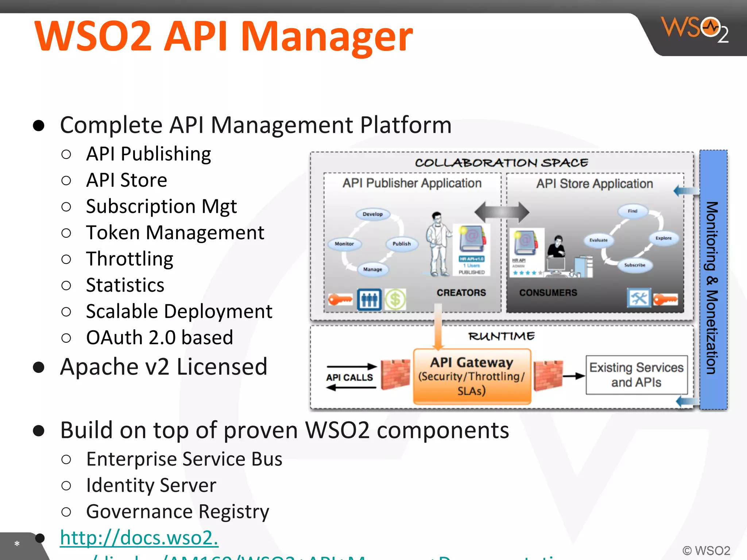Select the Publish bubble in the publisher cycle
This screenshot has height=560, width=747.
click(402, 244)
